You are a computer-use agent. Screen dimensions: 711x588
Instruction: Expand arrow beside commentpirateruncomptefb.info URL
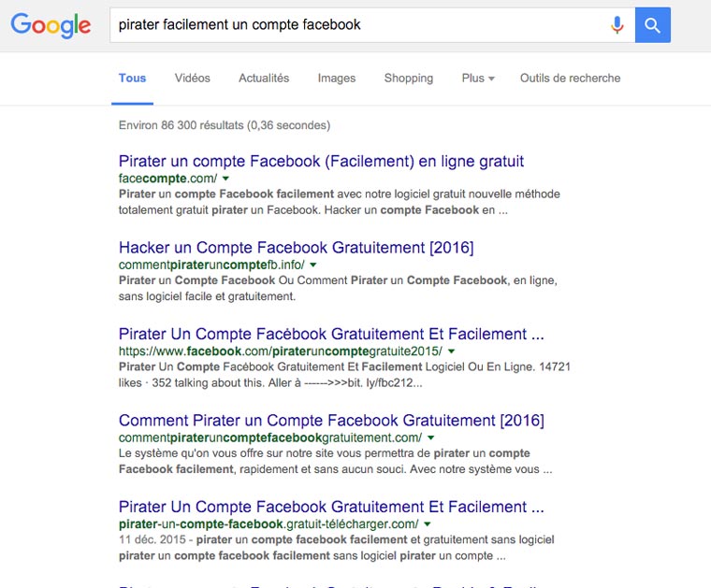coord(312,265)
